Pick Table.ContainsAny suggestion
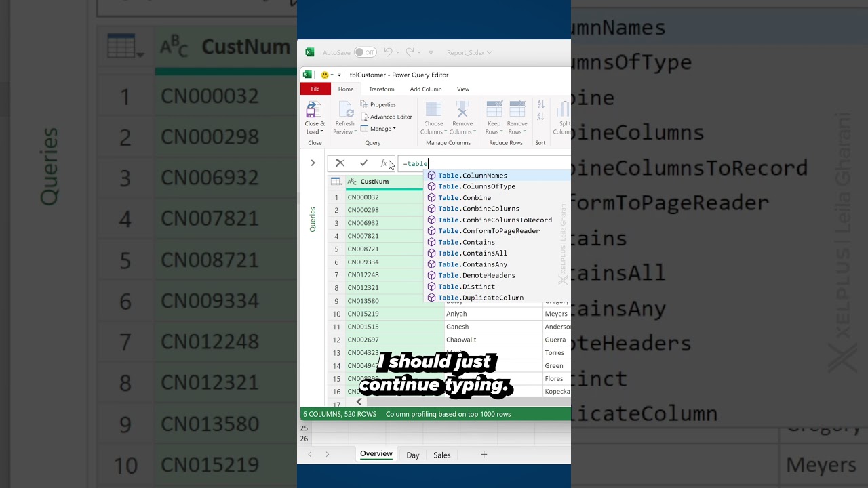This screenshot has width=868, height=488. [x=497, y=264]
